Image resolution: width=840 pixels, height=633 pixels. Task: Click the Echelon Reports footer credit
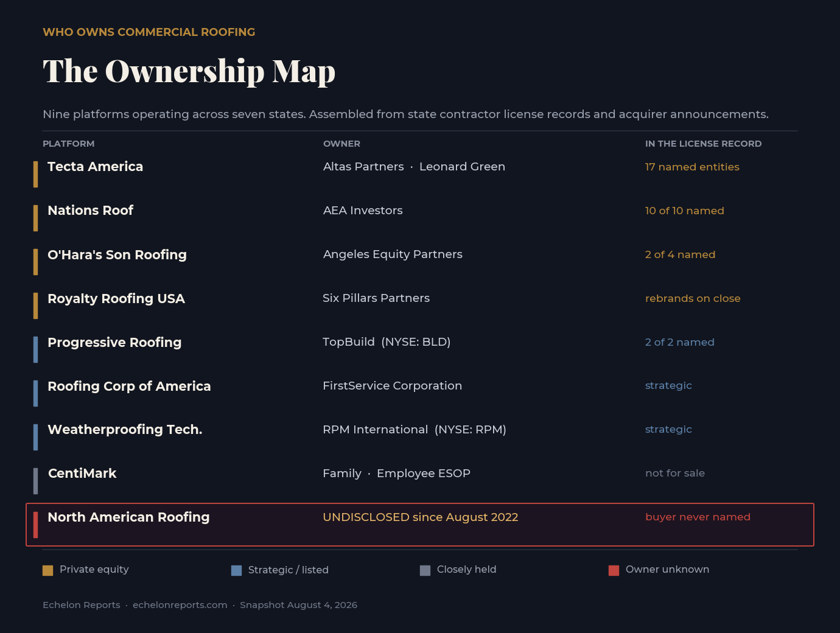coord(82,605)
